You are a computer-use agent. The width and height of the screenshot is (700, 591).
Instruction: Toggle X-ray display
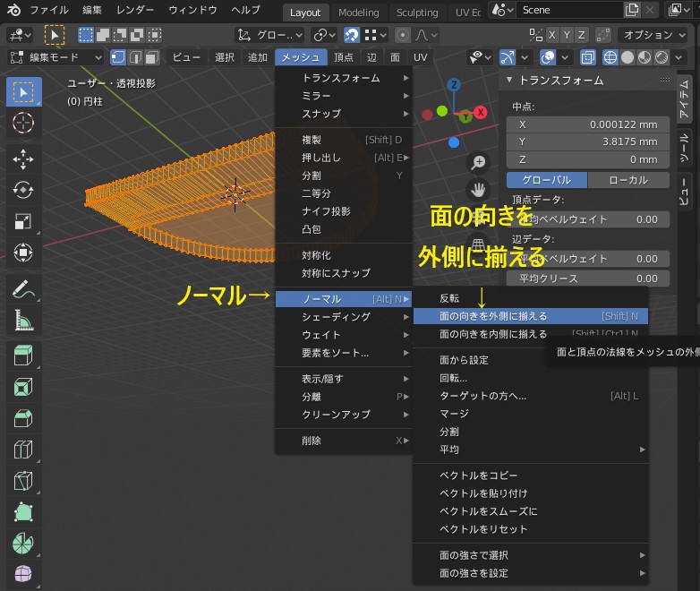587,57
